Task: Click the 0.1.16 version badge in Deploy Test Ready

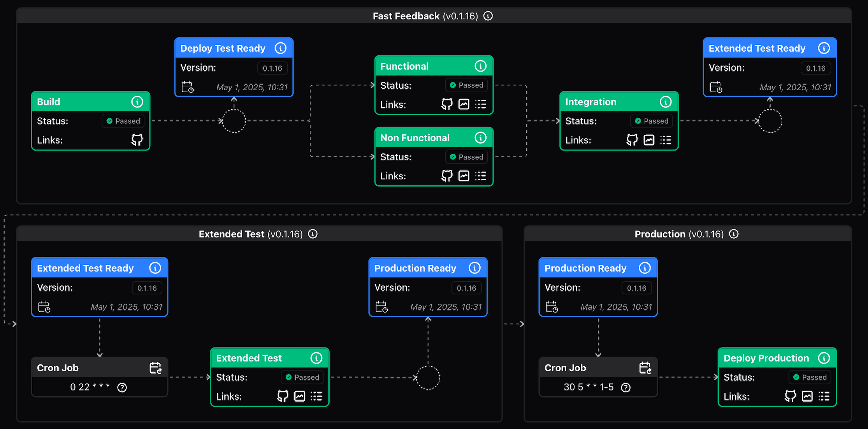Action: [272, 68]
